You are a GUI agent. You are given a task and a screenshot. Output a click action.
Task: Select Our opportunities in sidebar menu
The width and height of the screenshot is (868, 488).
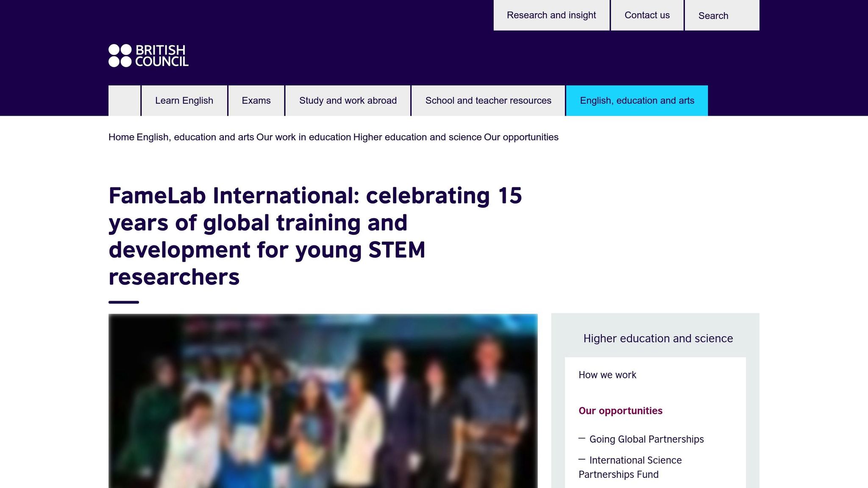(x=620, y=411)
